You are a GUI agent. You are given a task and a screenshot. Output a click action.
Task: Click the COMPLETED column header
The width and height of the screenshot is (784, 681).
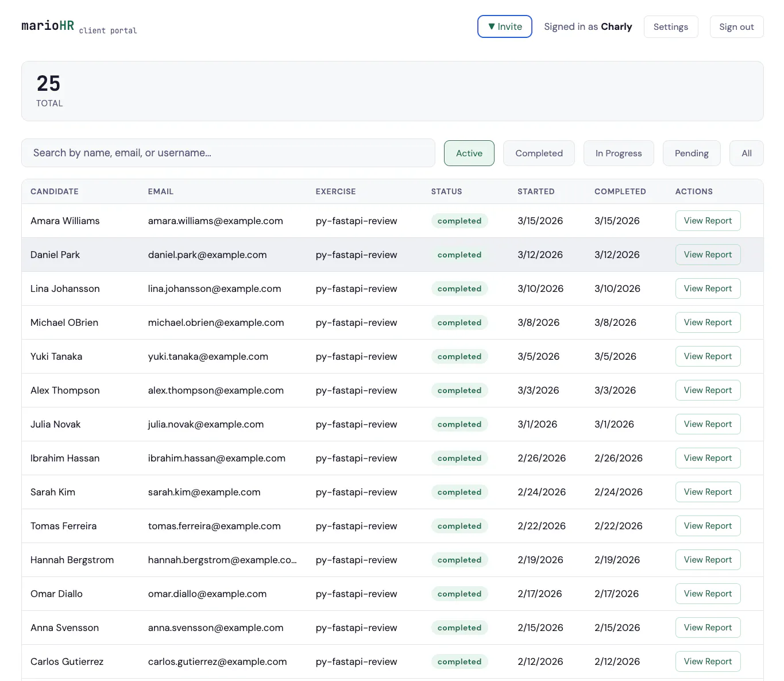coord(620,191)
